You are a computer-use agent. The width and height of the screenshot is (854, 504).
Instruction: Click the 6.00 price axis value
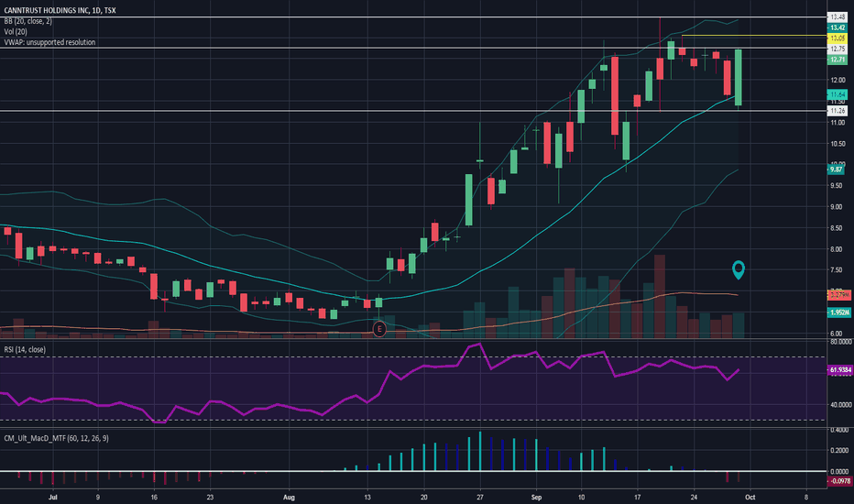coord(838,334)
